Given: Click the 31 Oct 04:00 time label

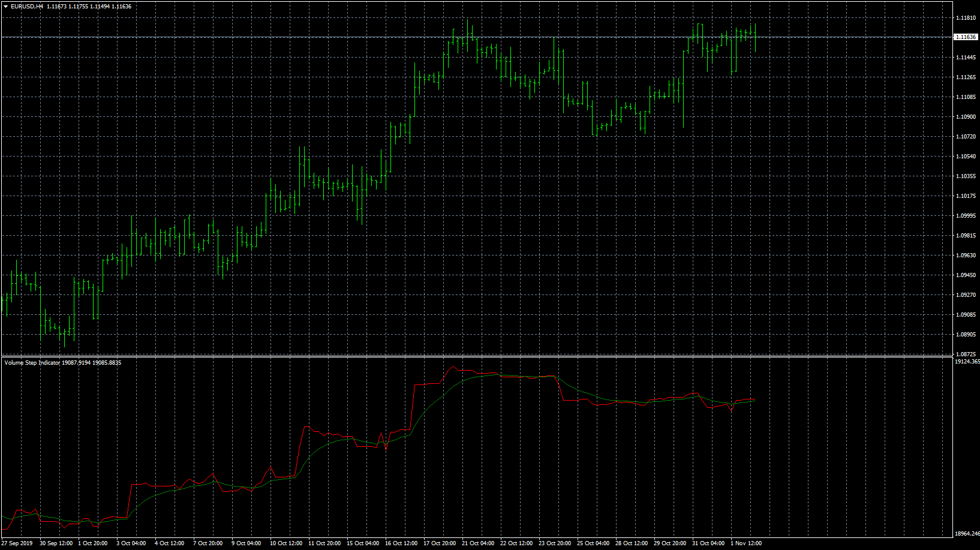Looking at the screenshot, I should coord(708,543).
